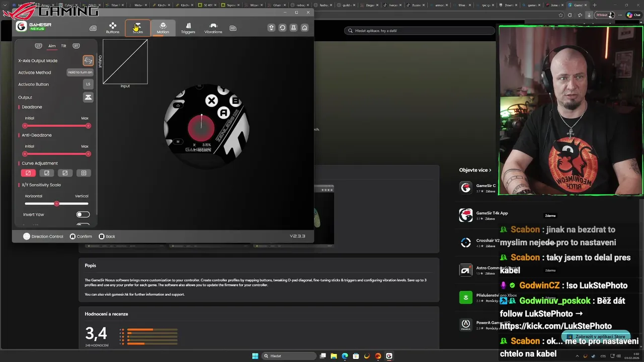644x362 pixels.
Task: Open a new browser tab
Action: 595,5
